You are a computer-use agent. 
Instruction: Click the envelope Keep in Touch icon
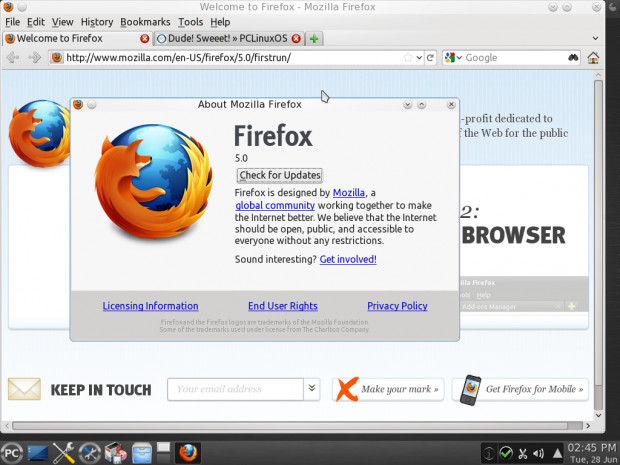[x=24, y=389]
